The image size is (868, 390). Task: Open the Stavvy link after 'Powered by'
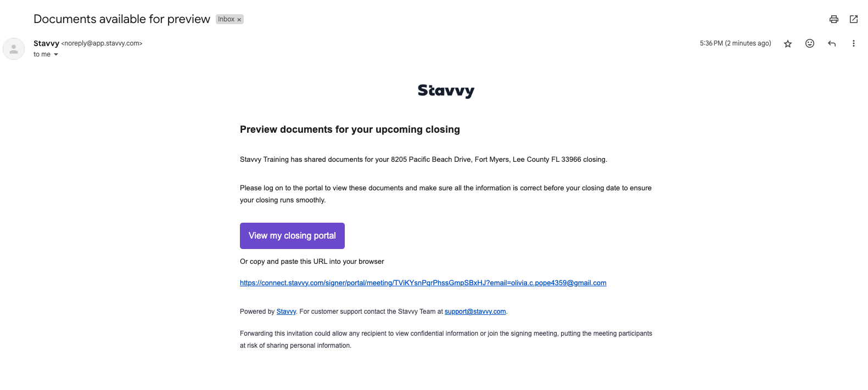click(x=286, y=312)
